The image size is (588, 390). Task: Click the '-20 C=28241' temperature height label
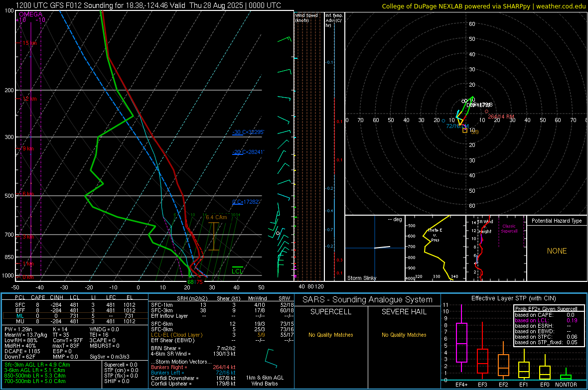click(x=248, y=152)
